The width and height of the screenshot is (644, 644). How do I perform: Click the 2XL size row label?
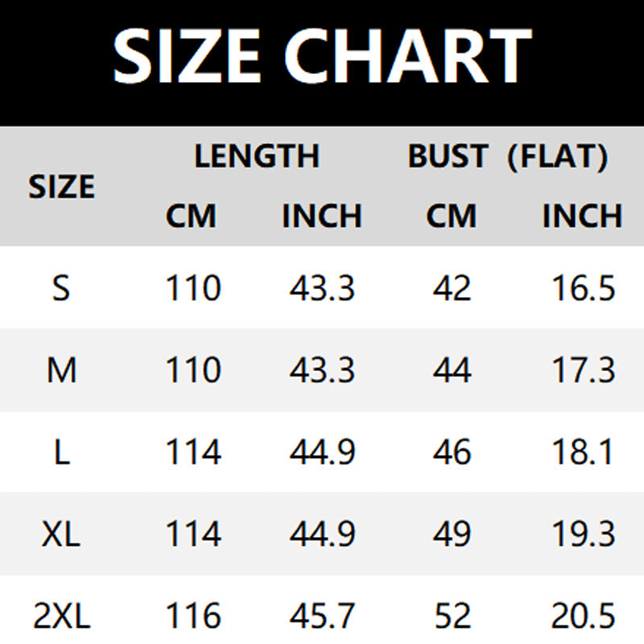[x=61, y=617]
